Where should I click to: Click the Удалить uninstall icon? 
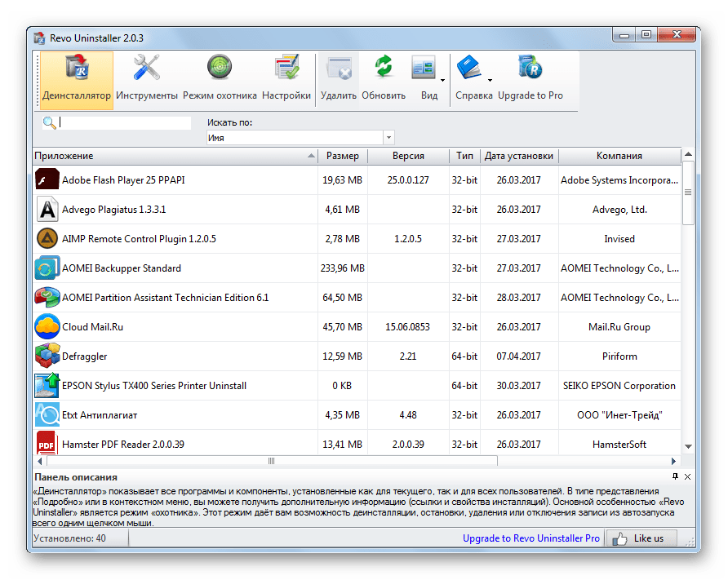coord(339,69)
